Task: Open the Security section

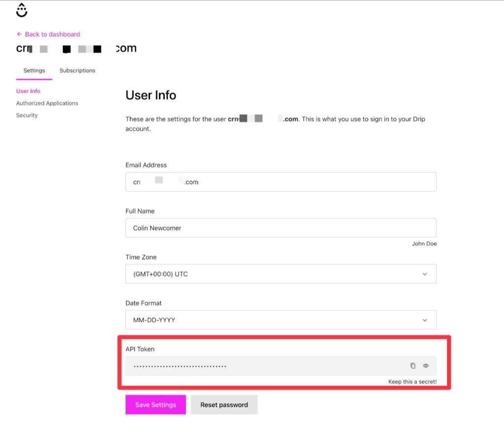Action: [27, 115]
